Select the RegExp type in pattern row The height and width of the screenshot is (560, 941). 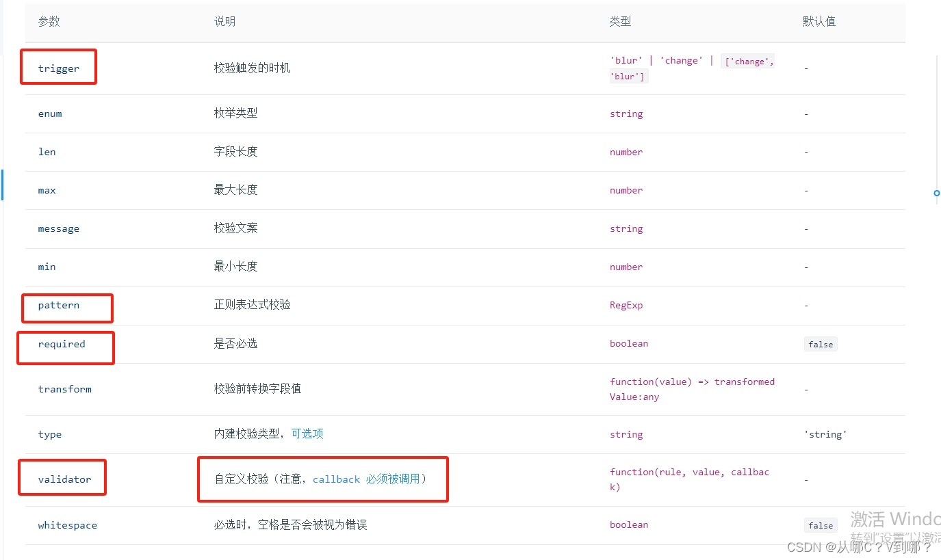(626, 304)
